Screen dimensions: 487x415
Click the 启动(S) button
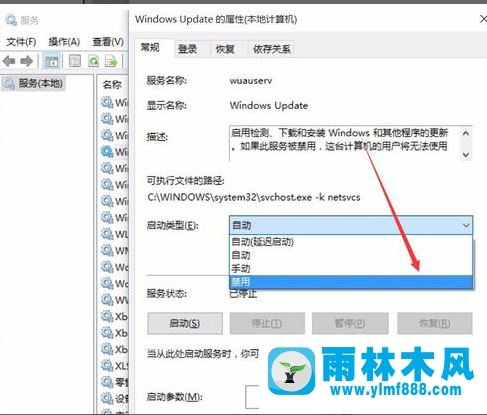185,323
